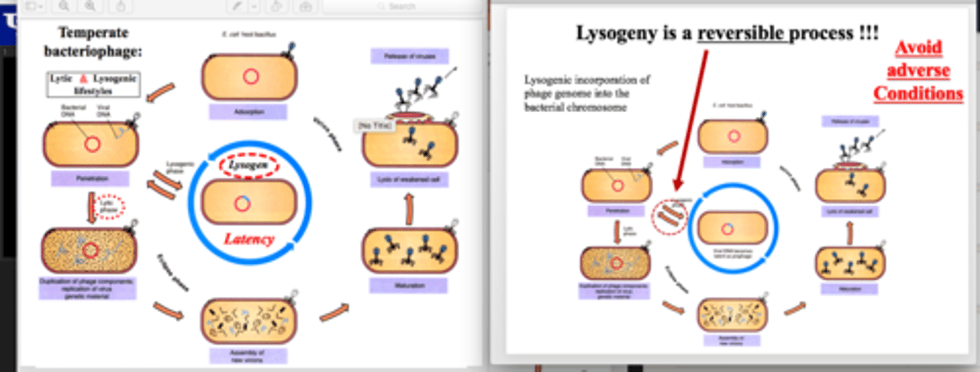Show the markup toolbox icon
Viewport: 980px width, 372px height.
tap(306, 6)
